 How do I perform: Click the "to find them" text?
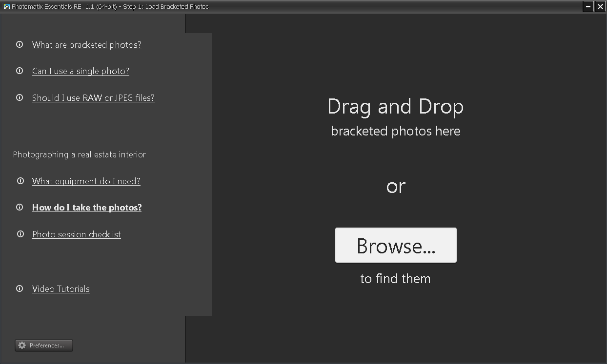click(x=396, y=279)
